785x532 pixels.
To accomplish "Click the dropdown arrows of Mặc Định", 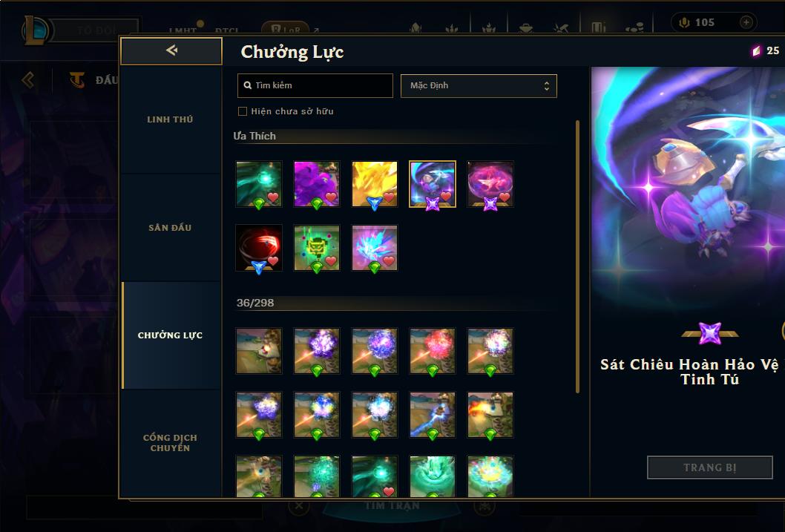I will coord(547,86).
